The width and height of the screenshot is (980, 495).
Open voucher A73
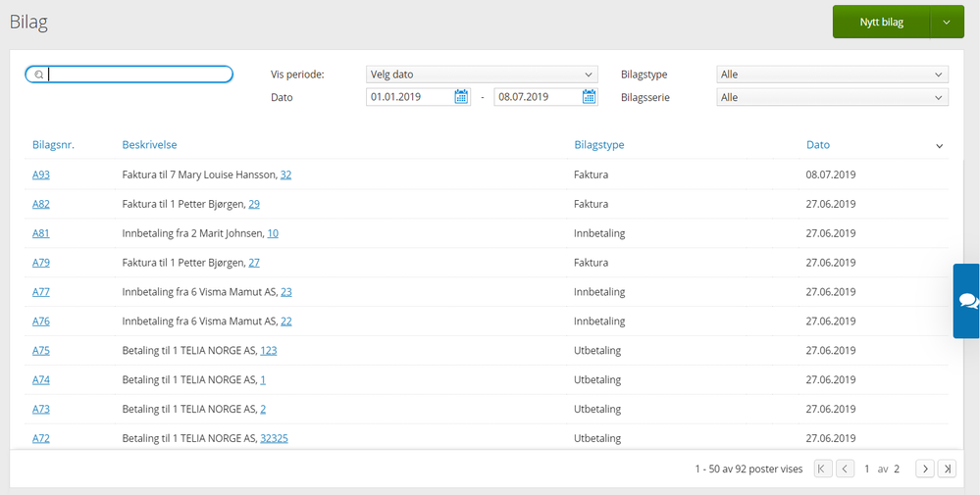[x=41, y=410]
